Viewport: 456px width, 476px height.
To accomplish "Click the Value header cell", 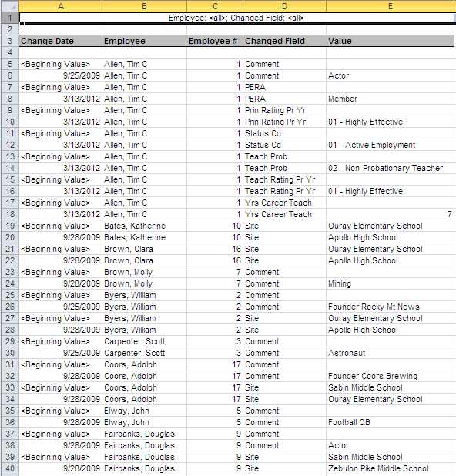I will pos(391,41).
